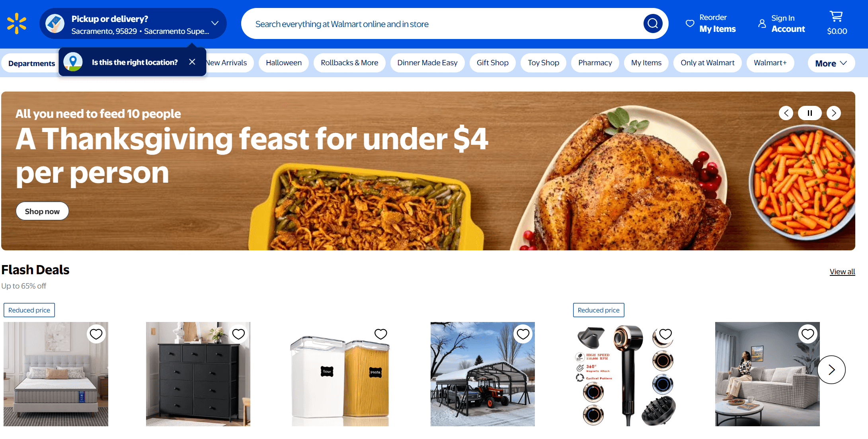Expand the Pickup or delivery dropdown

pos(215,23)
